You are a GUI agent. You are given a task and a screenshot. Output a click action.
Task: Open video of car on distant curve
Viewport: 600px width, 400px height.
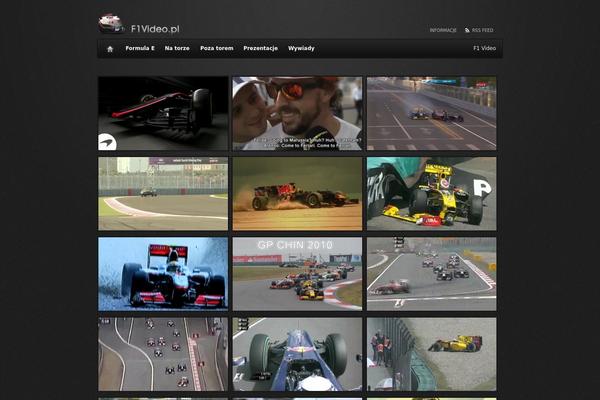coord(163,194)
